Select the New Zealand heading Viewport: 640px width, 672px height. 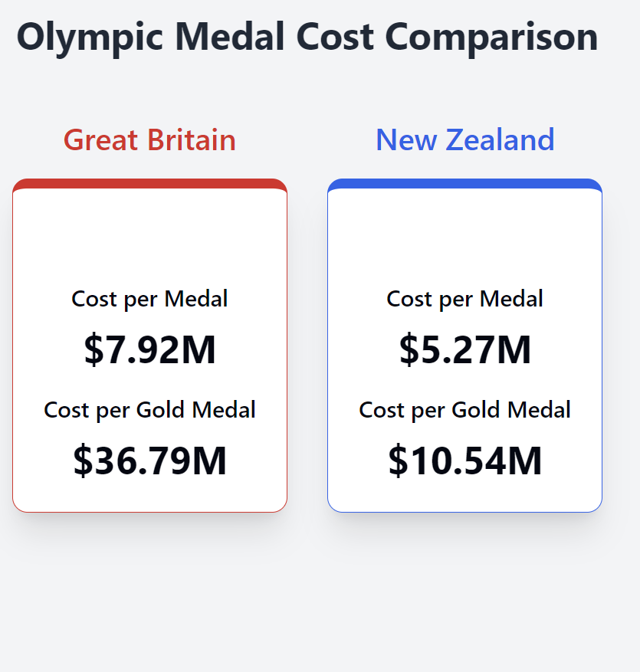coord(464,140)
